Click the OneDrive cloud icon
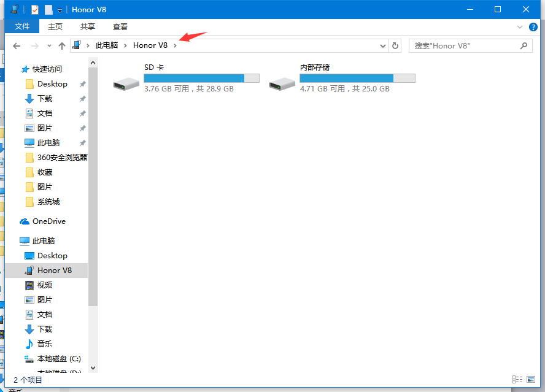The height and width of the screenshot is (392, 545). coord(25,221)
